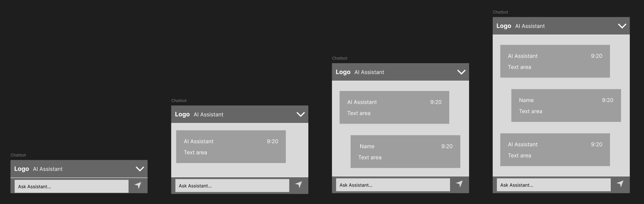
Task: Select the Chatbot label above the collapsed frame
Action: pyautogui.click(x=18, y=155)
